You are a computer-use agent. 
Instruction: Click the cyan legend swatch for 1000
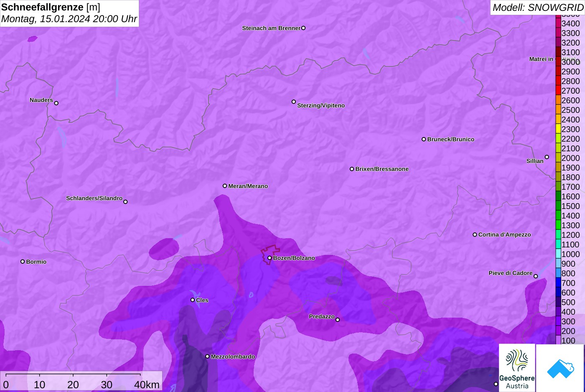tap(558, 254)
